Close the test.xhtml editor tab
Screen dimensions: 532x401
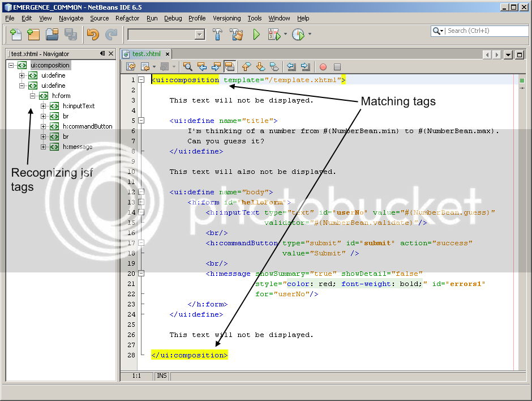pyautogui.click(x=168, y=54)
